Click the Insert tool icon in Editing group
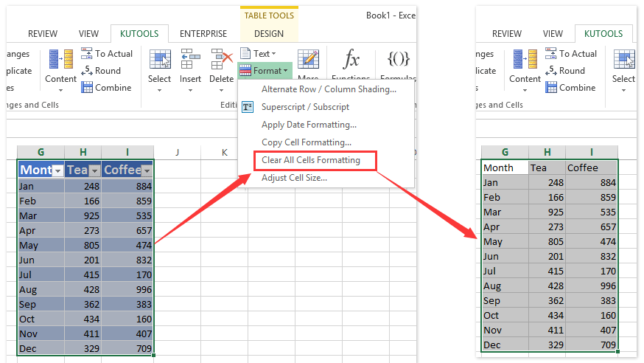This screenshot has width=644, height=363. [x=190, y=60]
